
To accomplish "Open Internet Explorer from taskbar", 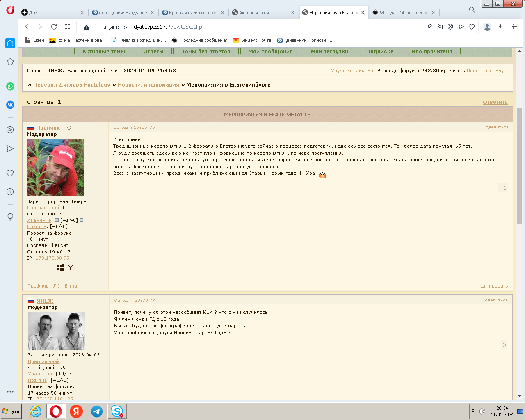I will pyautogui.click(x=36, y=411).
